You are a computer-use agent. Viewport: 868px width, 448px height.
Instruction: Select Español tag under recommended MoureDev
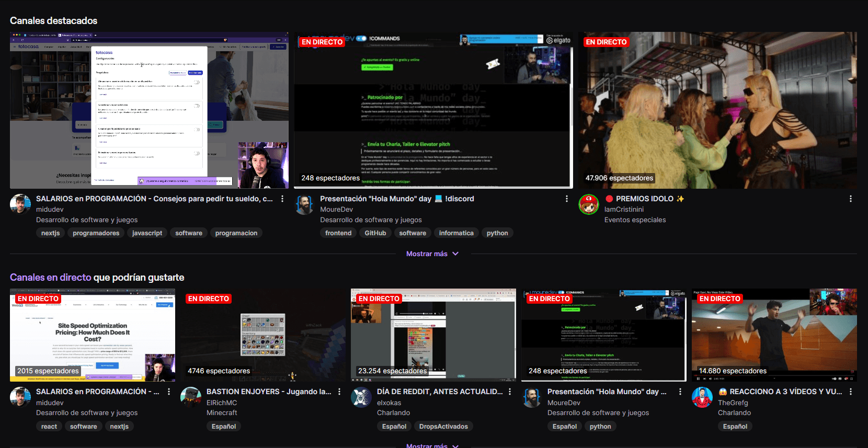(x=565, y=427)
